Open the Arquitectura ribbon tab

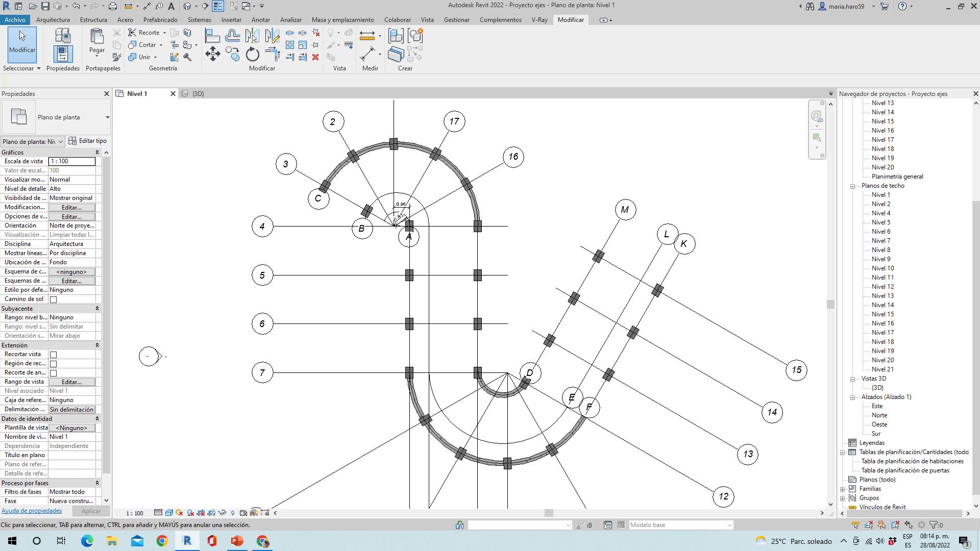[53, 20]
